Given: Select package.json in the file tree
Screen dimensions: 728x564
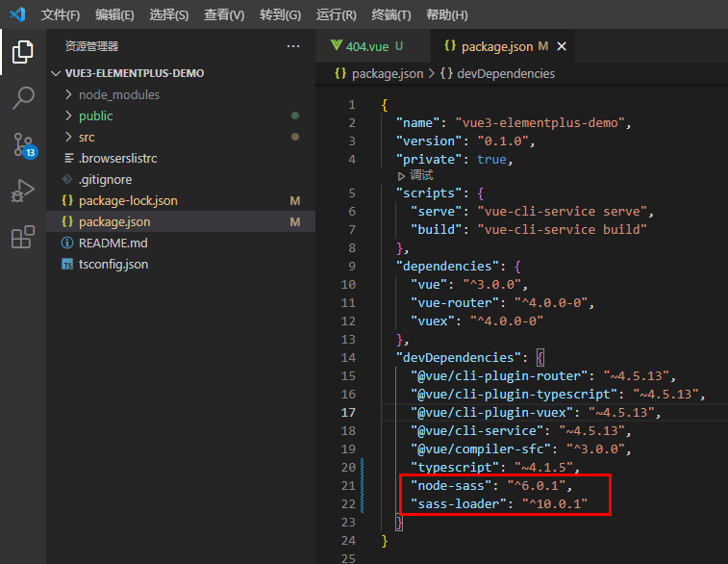Looking at the screenshot, I should pyautogui.click(x=181, y=221).
